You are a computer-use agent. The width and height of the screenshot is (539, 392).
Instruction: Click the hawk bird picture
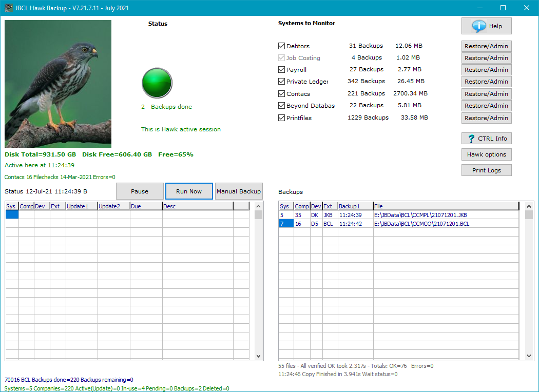(58, 84)
